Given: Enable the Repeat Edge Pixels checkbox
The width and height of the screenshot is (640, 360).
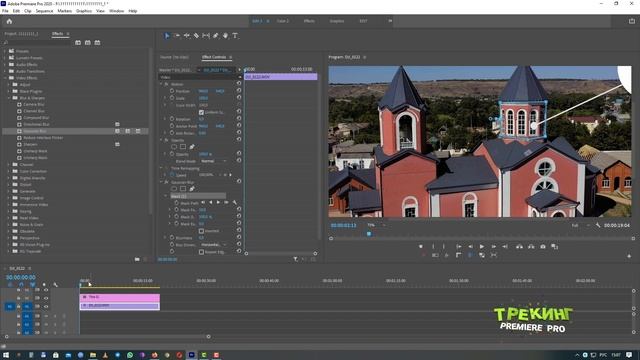Looking at the screenshot, I should (201, 252).
